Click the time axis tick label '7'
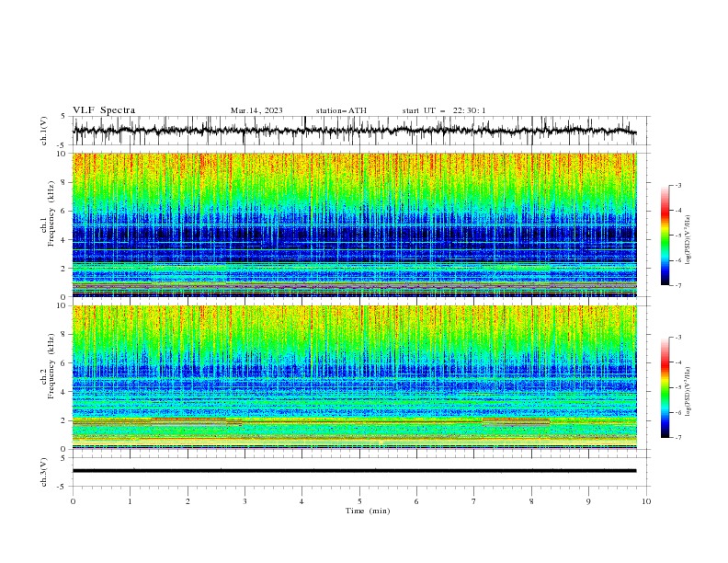This screenshot has height=563, width=728. click(474, 501)
